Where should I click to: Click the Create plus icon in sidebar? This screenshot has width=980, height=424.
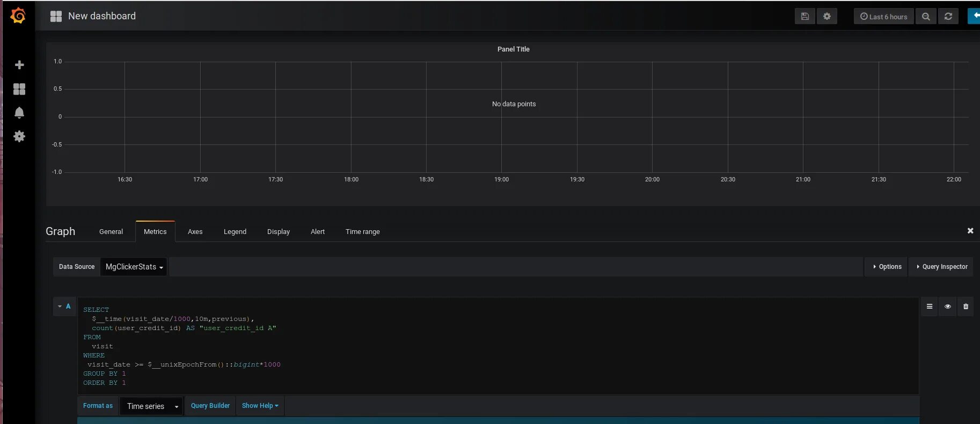pyautogui.click(x=19, y=65)
